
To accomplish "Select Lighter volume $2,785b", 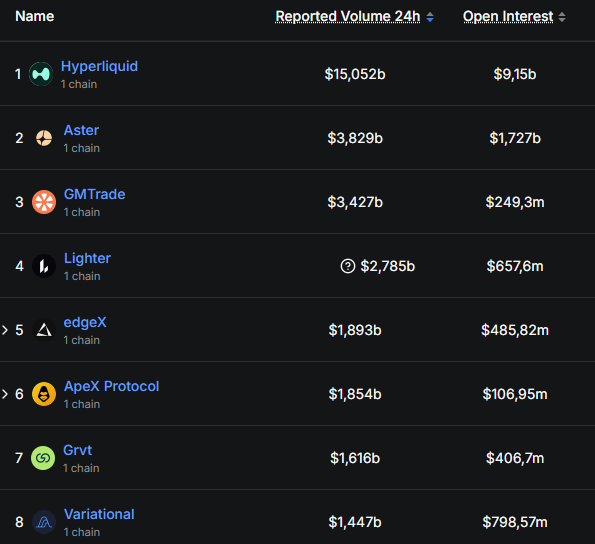I will [387, 266].
